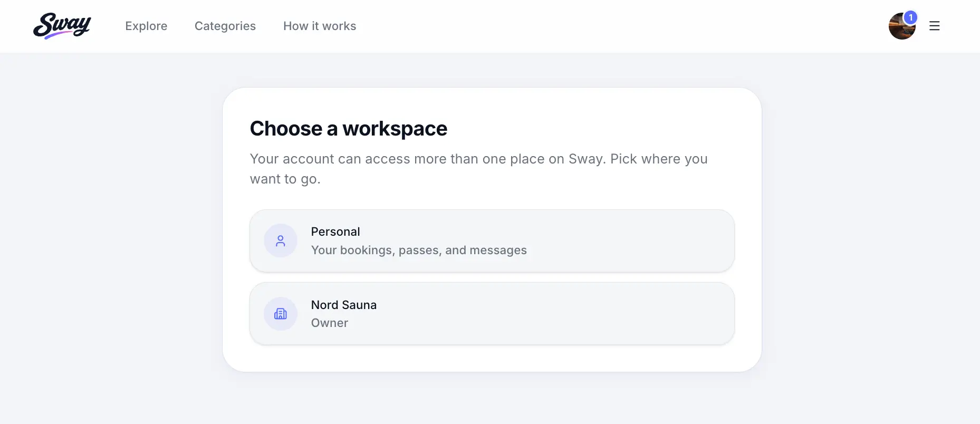980x424 pixels.
Task: Click the 'Owner' role label
Action: (330, 323)
